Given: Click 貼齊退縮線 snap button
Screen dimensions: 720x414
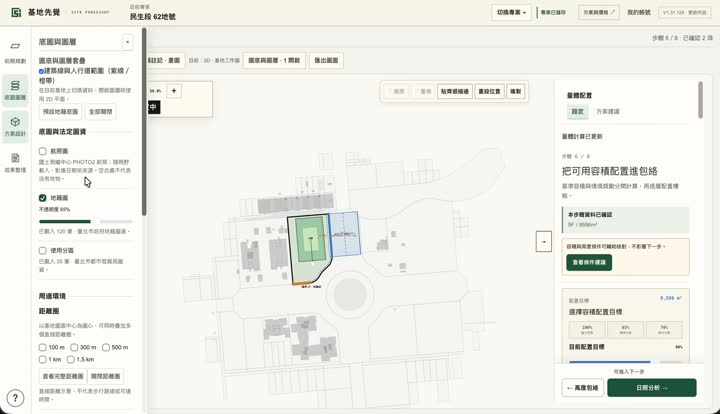Looking at the screenshot, I should [455, 91].
